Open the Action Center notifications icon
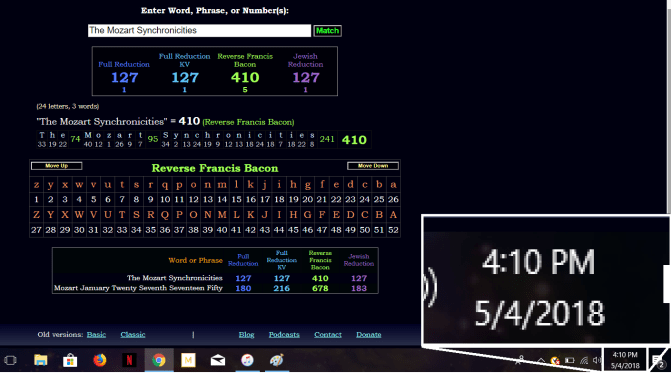This screenshot has width=671, height=373. (659, 361)
